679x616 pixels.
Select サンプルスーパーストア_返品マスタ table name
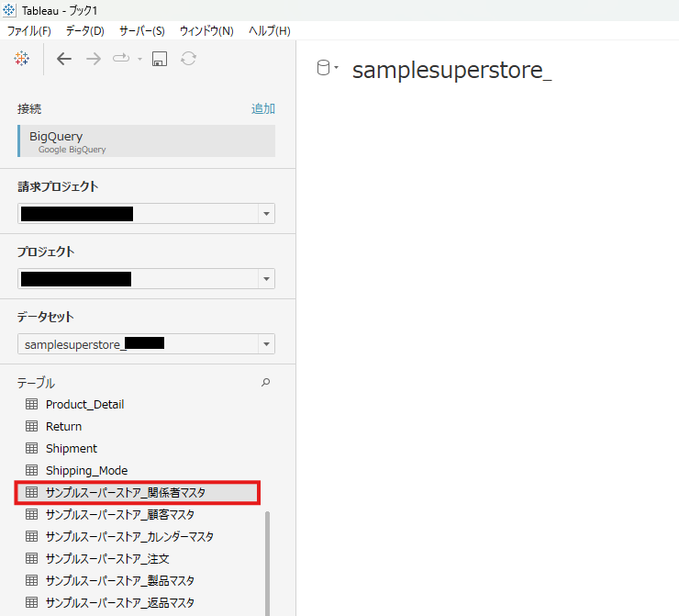coord(120,602)
